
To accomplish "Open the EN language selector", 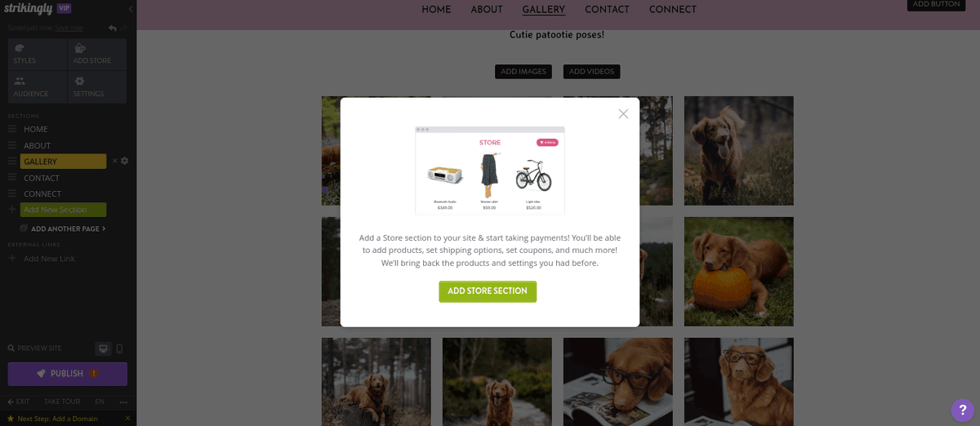I will click(x=100, y=402).
